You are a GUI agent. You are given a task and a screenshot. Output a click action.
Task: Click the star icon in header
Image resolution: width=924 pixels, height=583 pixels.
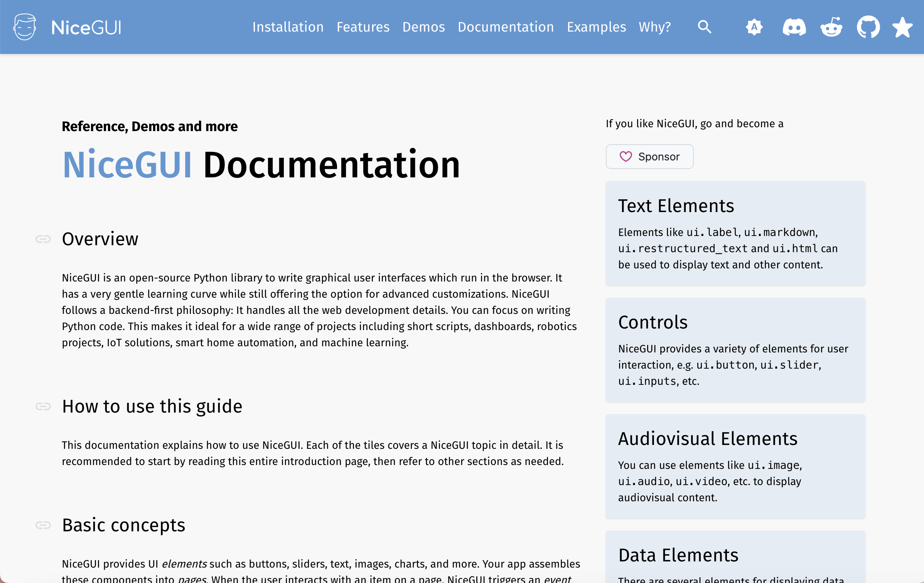pos(902,27)
